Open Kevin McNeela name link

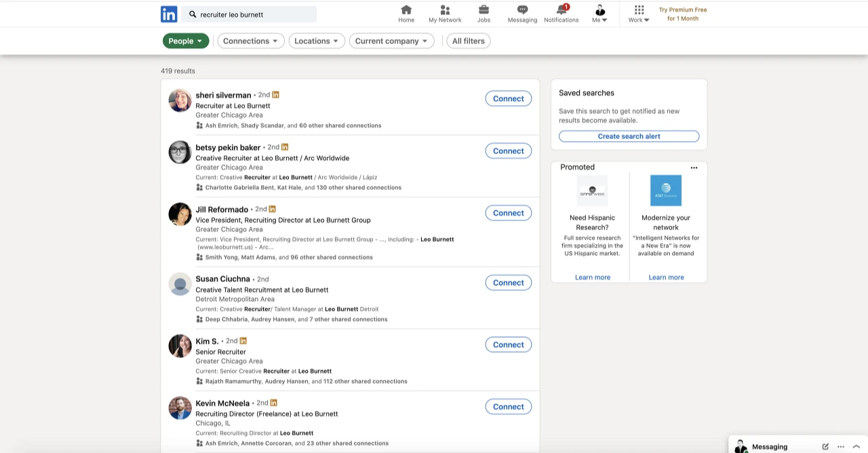click(222, 403)
